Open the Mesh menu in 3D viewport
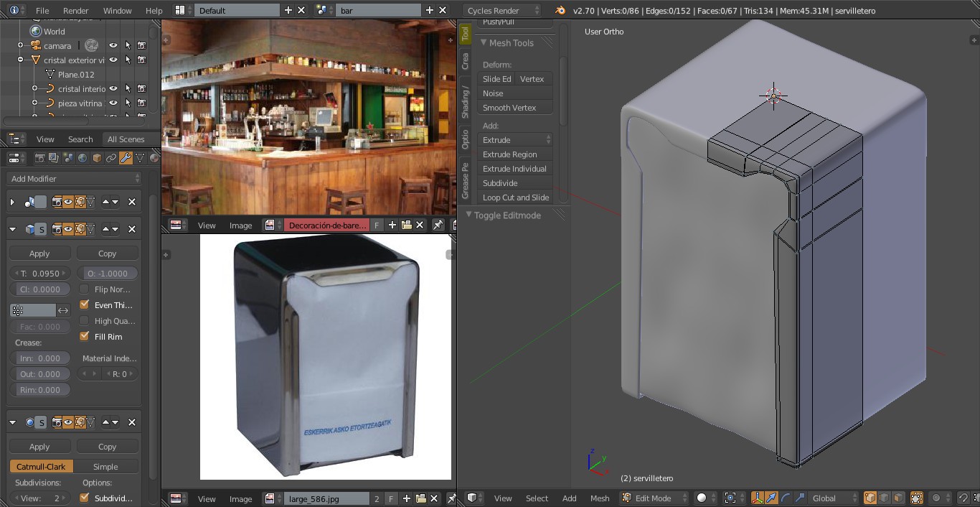Image resolution: width=980 pixels, height=507 pixels. [599, 498]
